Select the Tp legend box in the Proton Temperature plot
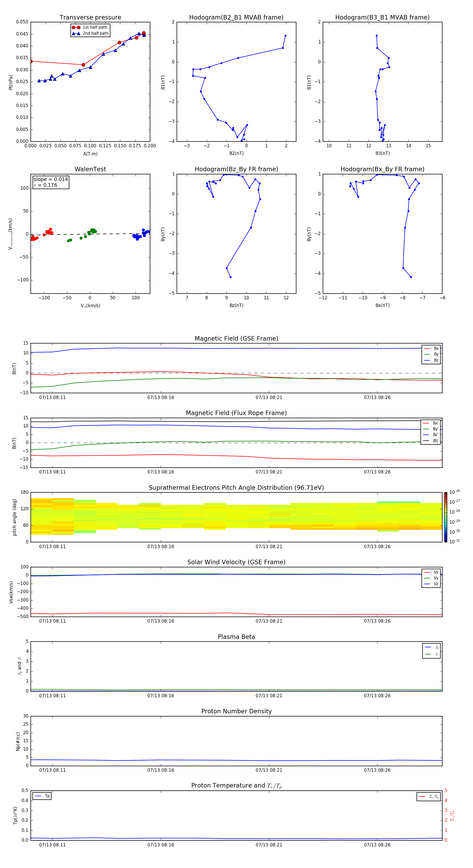 pyautogui.click(x=42, y=796)
